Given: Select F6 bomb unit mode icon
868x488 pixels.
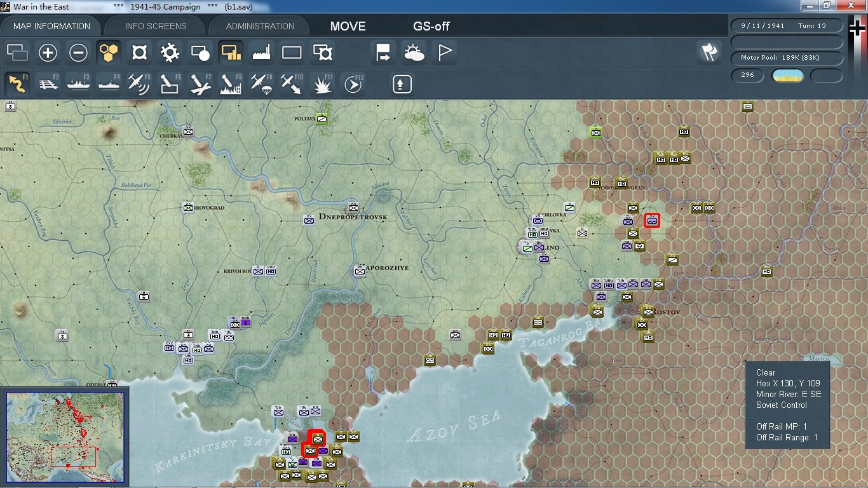Looking at the screenshot, I should click(x=170, y=84).
